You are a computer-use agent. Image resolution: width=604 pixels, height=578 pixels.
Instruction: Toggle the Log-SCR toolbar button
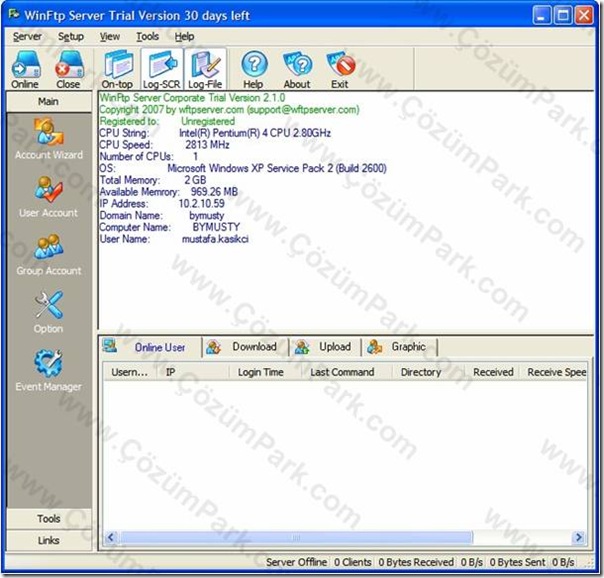pyautogui.click(x=161, y=70)
